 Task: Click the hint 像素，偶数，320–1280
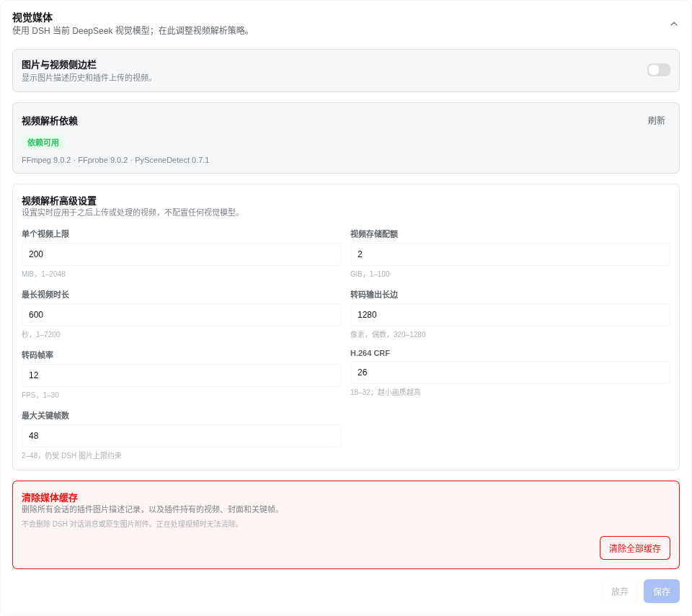388,334
